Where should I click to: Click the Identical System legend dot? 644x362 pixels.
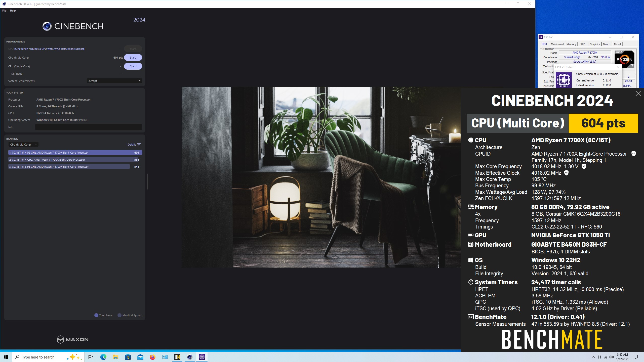pyautogui.click(x=119, y=315)
